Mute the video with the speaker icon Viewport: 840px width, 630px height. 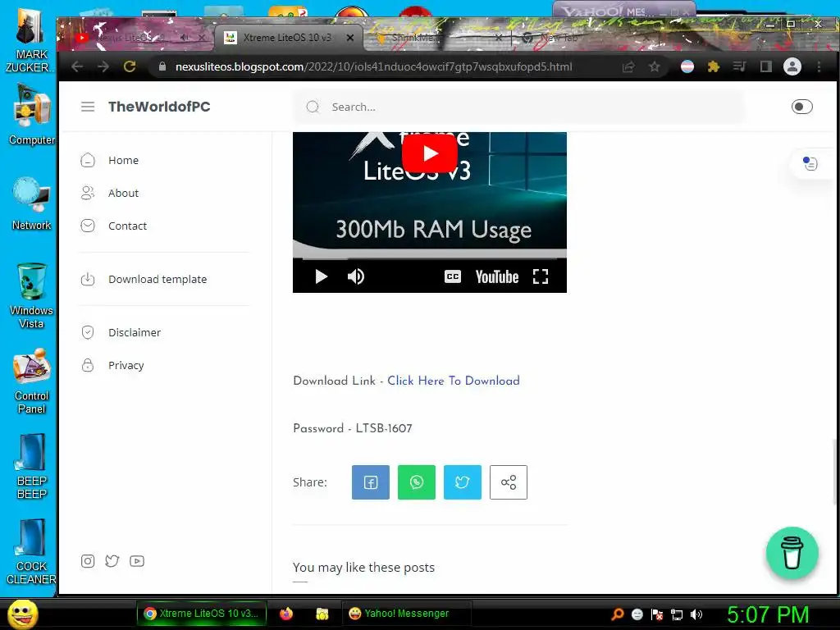(356, 276)
